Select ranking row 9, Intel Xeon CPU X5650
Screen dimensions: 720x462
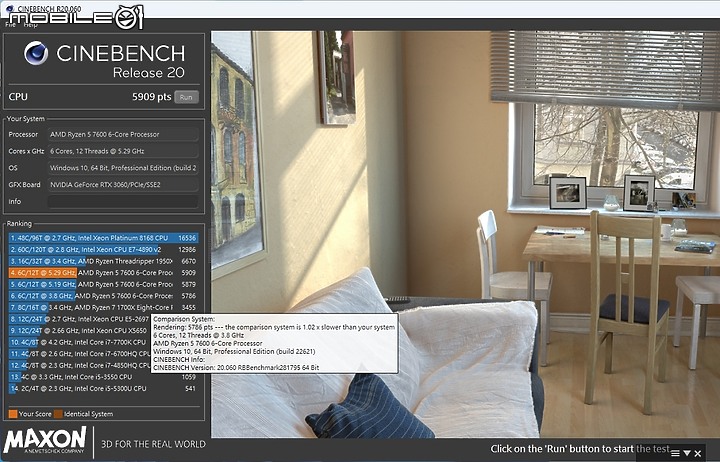click(79, 331)
